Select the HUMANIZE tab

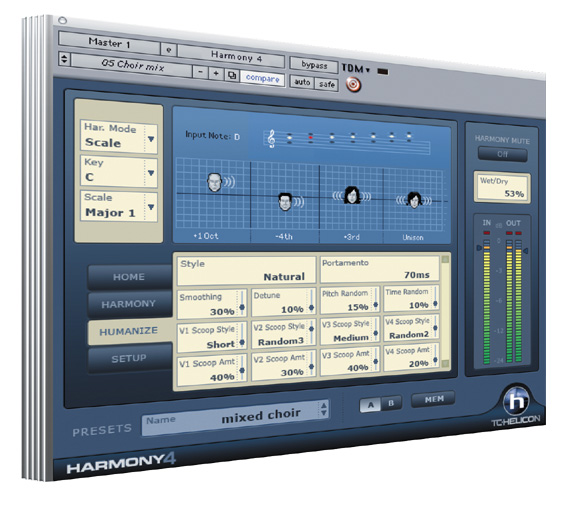point(129,331)
